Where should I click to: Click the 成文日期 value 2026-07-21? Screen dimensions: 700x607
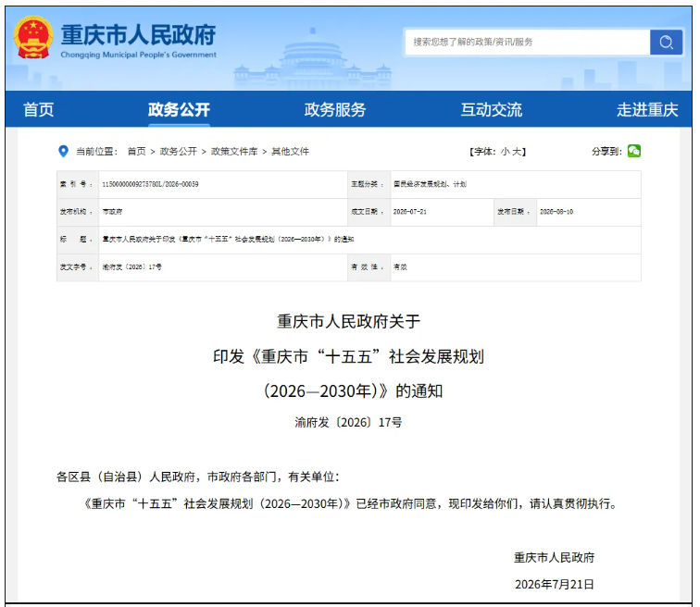pyautogui.click(x=410, y=212)
